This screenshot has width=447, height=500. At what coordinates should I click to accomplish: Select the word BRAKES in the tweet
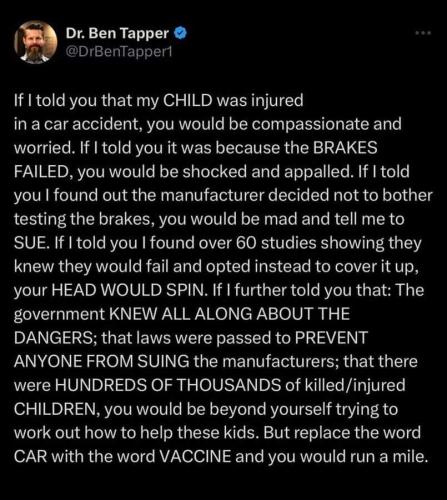tap(345, 148)
